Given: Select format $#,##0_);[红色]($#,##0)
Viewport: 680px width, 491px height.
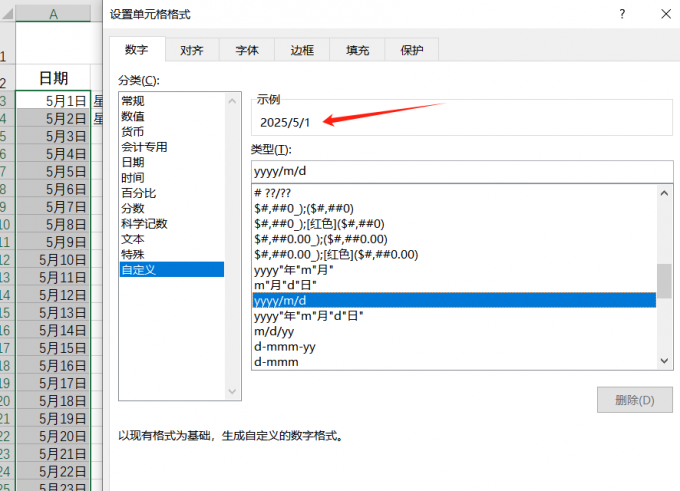Looking at the screenshot, I should click(454, 224).
